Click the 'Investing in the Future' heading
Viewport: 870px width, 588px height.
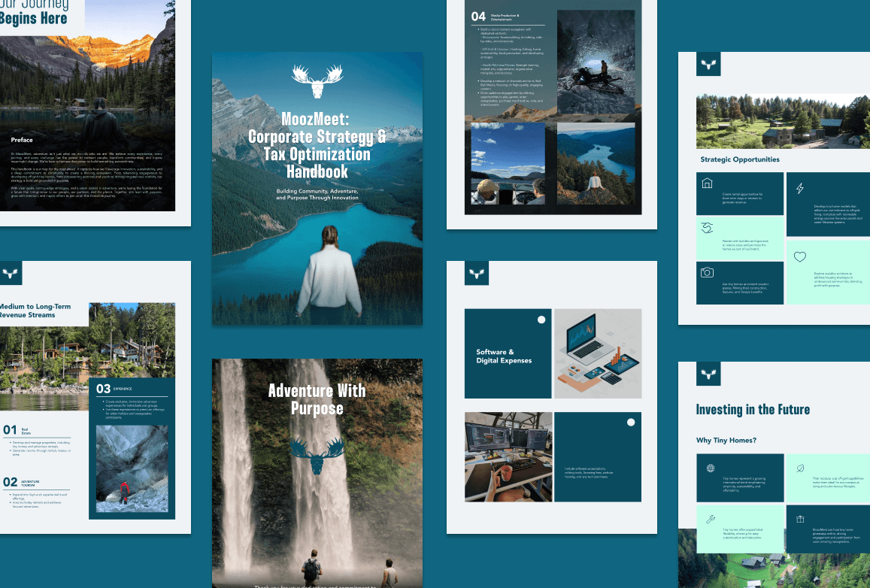pos(753,409)
